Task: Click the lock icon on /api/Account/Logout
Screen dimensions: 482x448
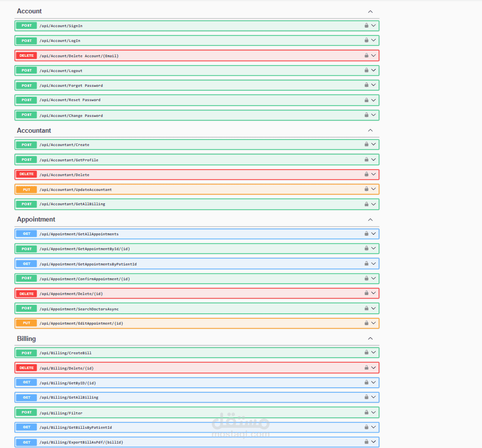Action: coord(366,70)
